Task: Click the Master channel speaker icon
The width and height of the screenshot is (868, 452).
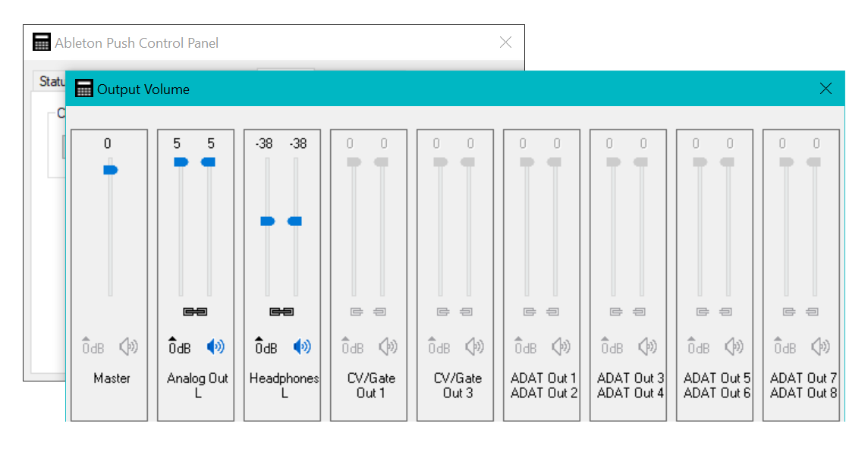Action: [129, 347]
